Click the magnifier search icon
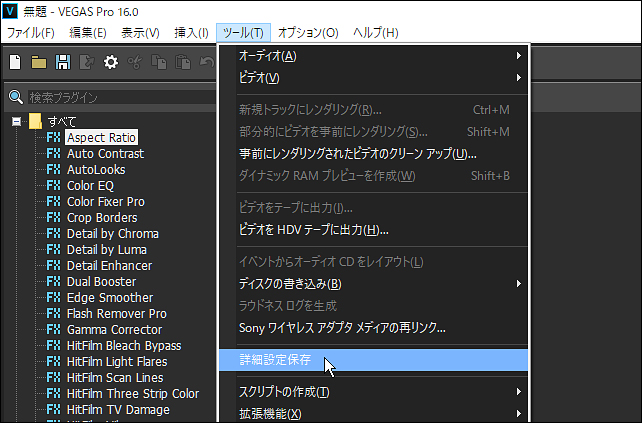This screenshot has height=423, width=642. [16, 97]
